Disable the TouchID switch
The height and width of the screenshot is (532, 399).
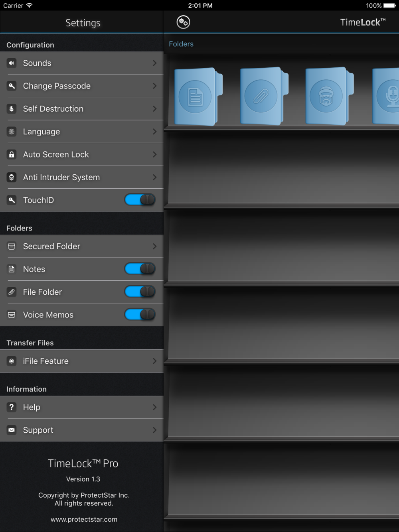(140, 199)
